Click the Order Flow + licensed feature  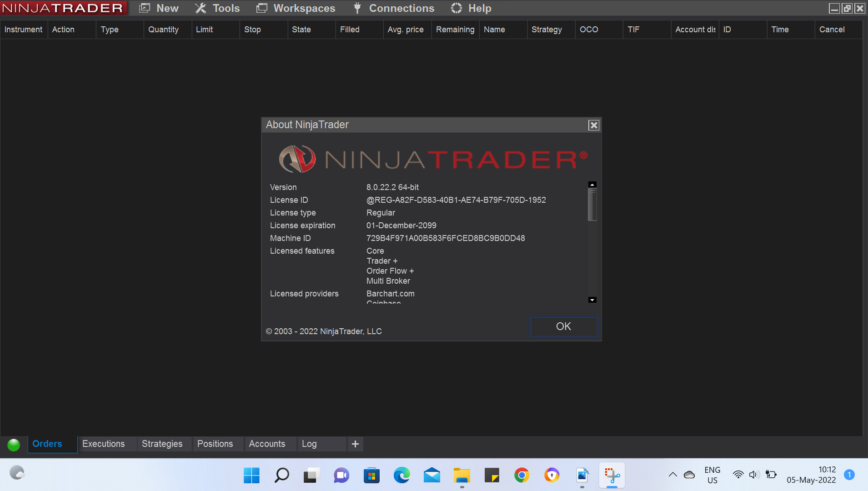tap(390, 271)
